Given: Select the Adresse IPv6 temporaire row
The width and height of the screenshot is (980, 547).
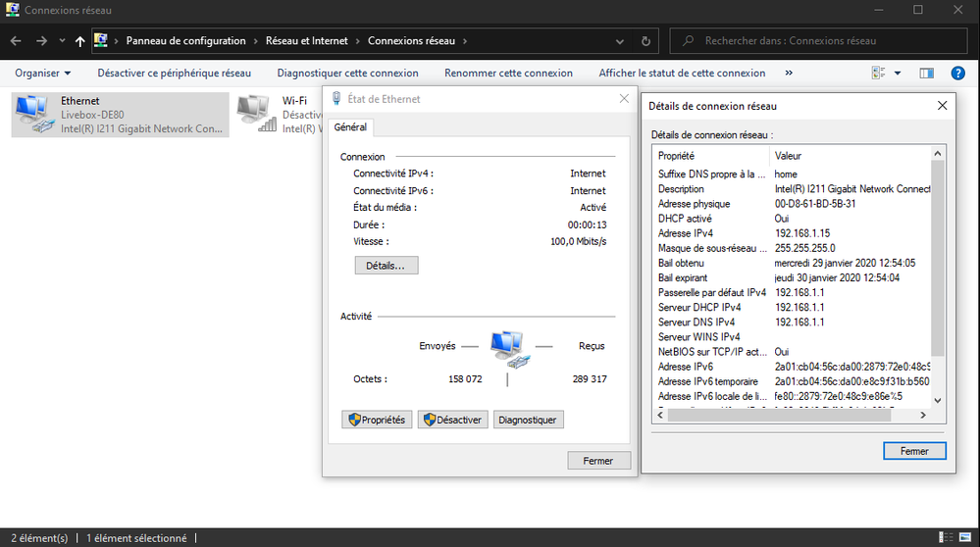Looking at the screenshot, I should click(x=792, y=381).
